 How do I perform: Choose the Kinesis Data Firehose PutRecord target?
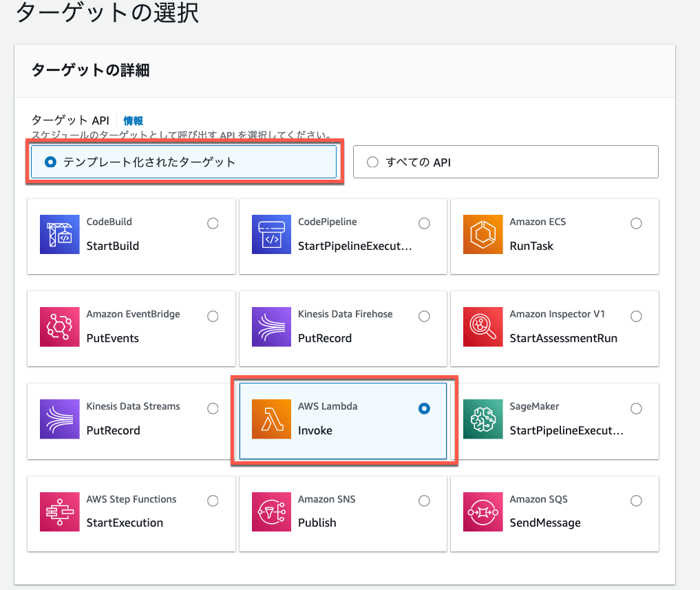coord(343,329)
